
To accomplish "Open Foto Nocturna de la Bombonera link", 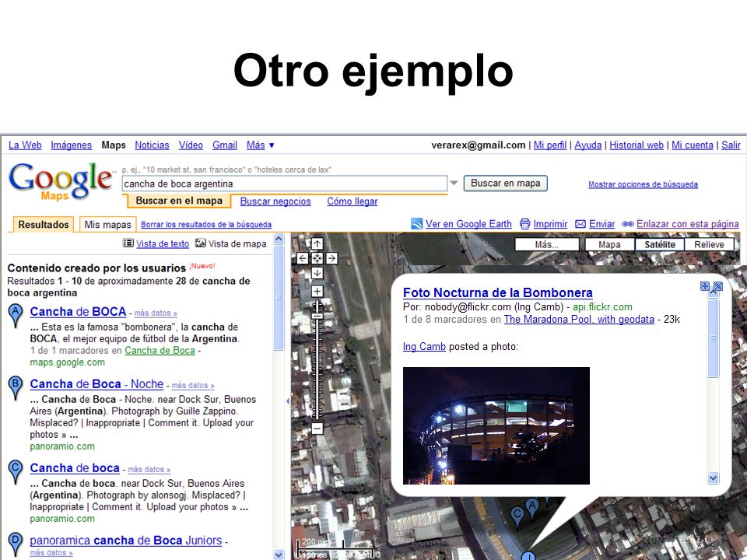I will 498,292.
